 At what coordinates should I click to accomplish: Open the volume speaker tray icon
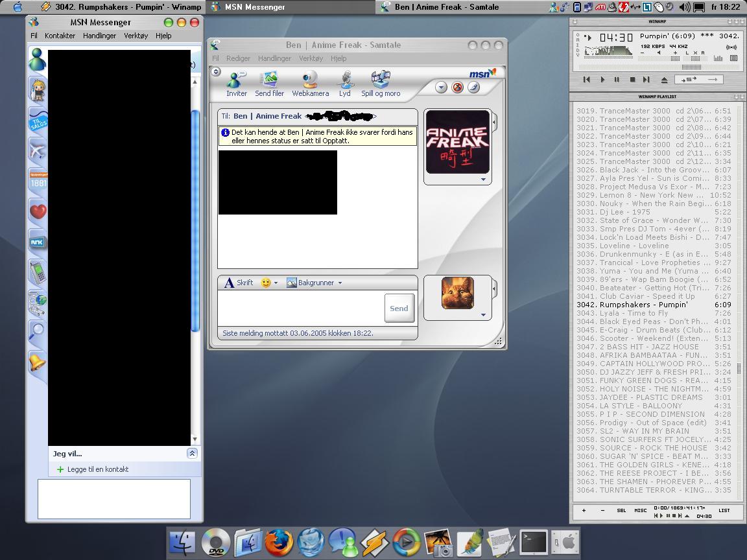point(684,7)
